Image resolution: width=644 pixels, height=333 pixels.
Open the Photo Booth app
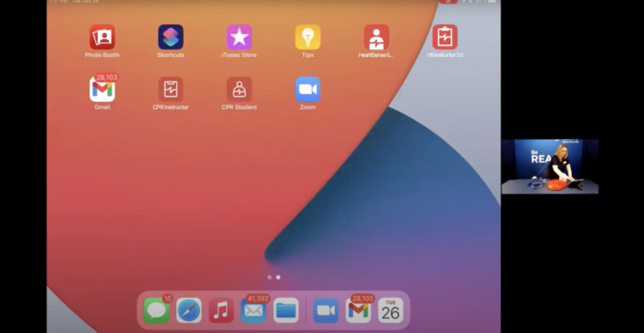click(x=102, y=37)
